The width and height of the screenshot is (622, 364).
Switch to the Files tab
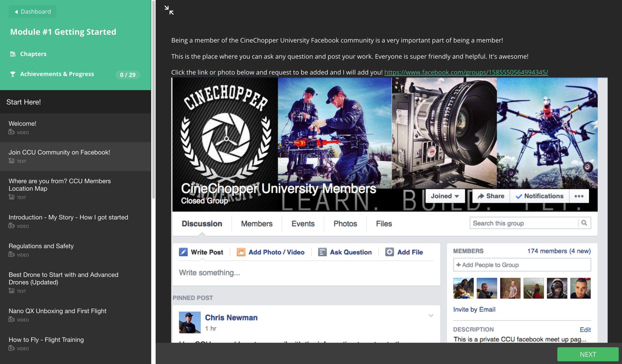point(384,224)
